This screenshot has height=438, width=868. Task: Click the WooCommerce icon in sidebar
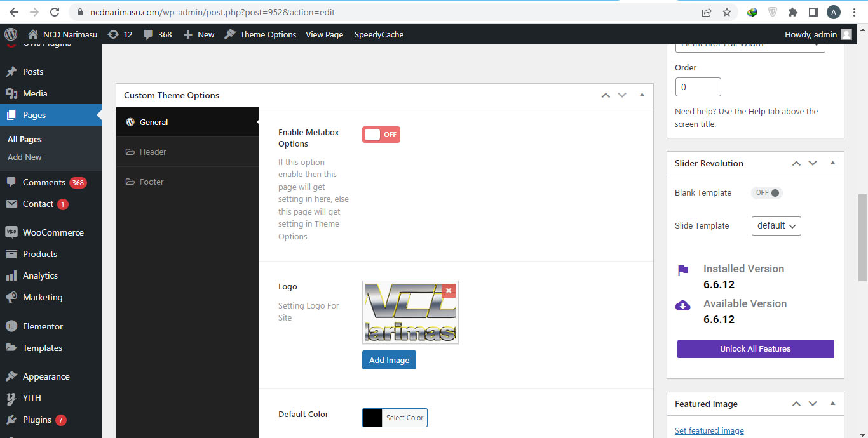tap(11, 232)
